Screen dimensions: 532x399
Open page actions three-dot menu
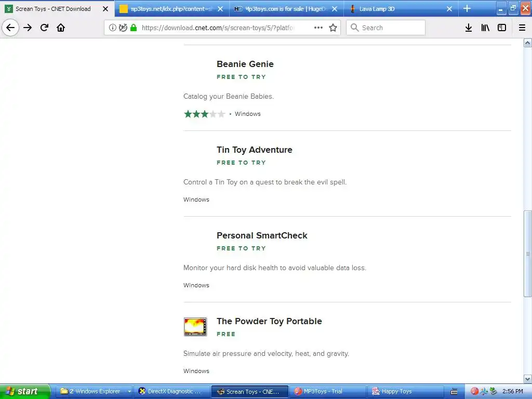tap(318, 28)
